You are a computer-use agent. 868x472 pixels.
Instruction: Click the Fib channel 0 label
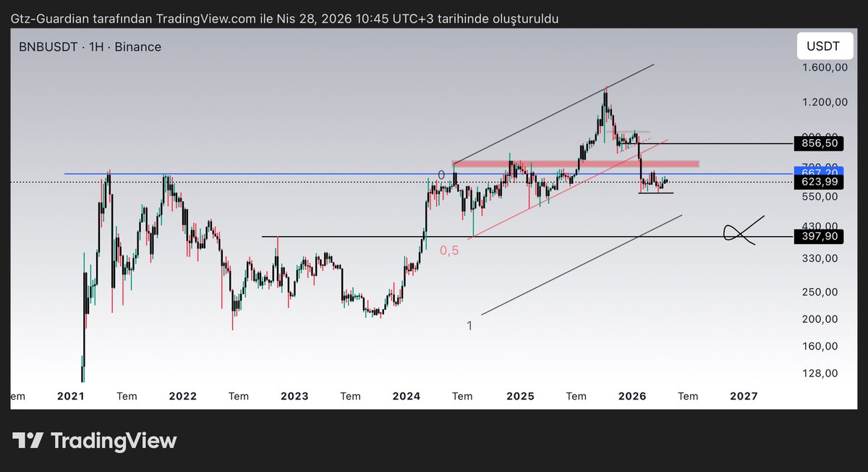point(441,175)
